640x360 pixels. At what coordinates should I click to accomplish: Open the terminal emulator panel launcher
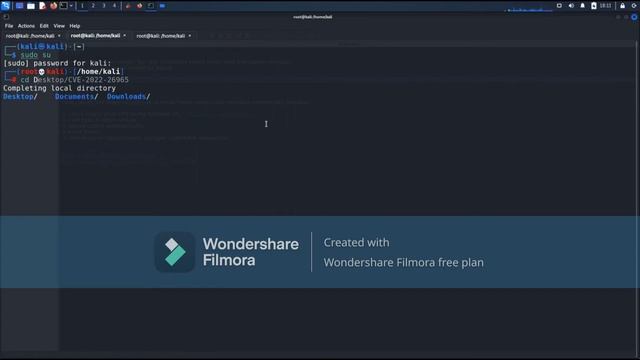point(64,6)
